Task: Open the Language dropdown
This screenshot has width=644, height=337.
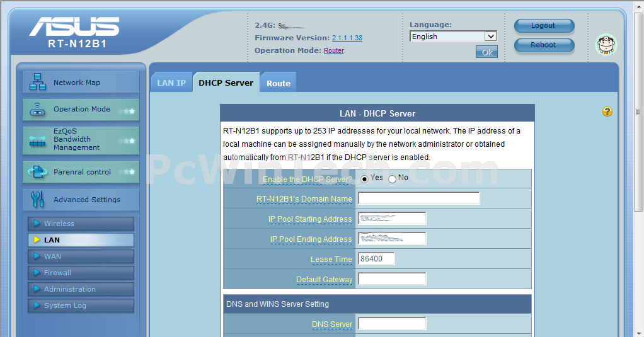Action: (454, 37)
